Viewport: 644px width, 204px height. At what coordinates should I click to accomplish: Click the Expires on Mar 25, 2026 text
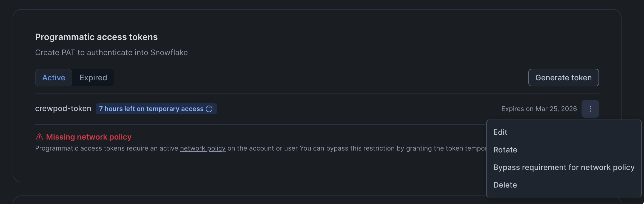(539, 109)
